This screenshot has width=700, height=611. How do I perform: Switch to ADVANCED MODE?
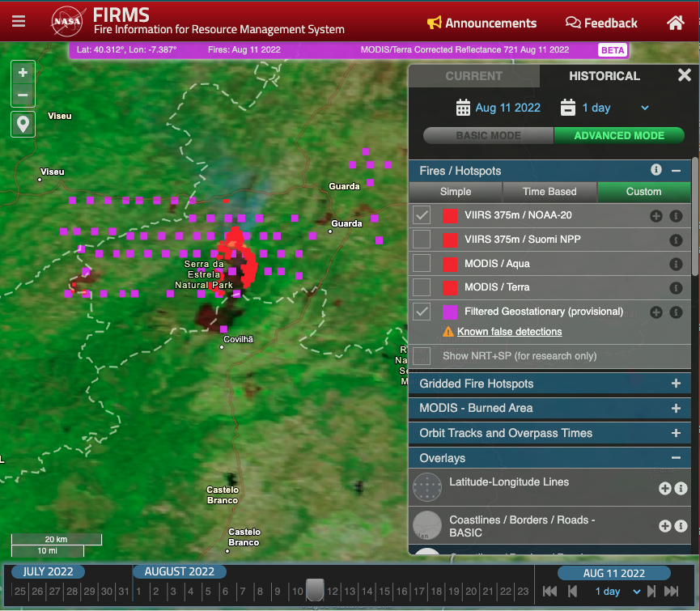[619, 135]
